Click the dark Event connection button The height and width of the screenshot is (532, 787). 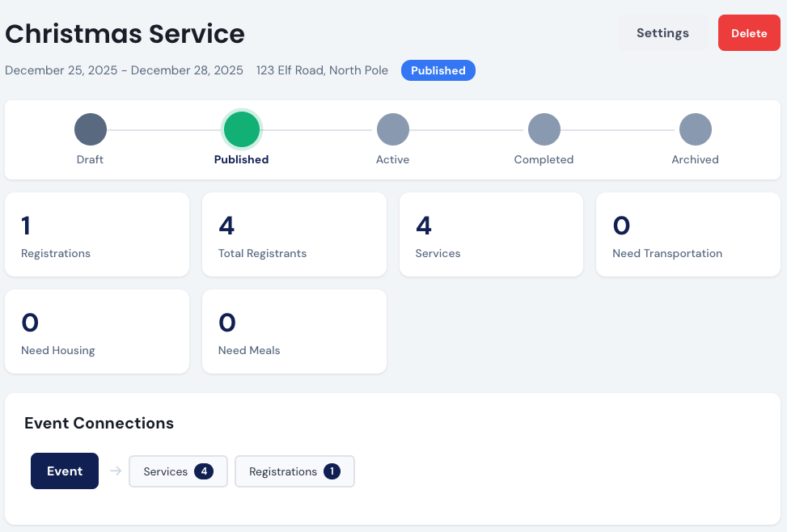(65, 471)
